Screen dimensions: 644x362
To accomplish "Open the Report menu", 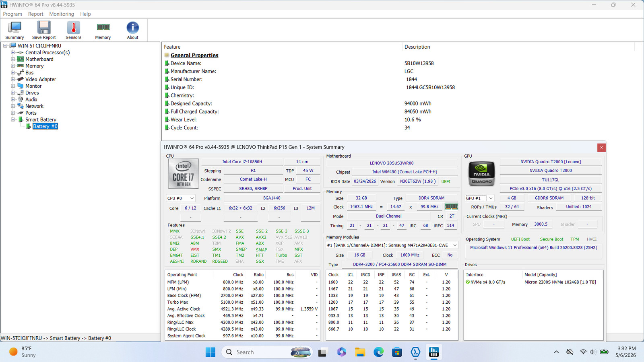I will click(35, 14).
